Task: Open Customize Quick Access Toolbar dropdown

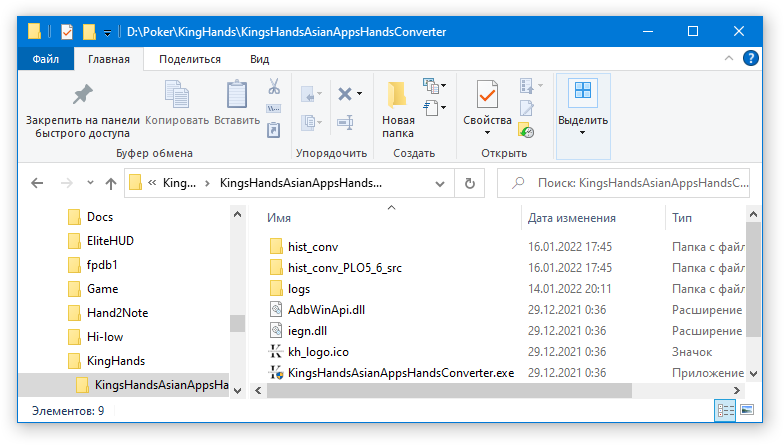Action: click(107, 33)
